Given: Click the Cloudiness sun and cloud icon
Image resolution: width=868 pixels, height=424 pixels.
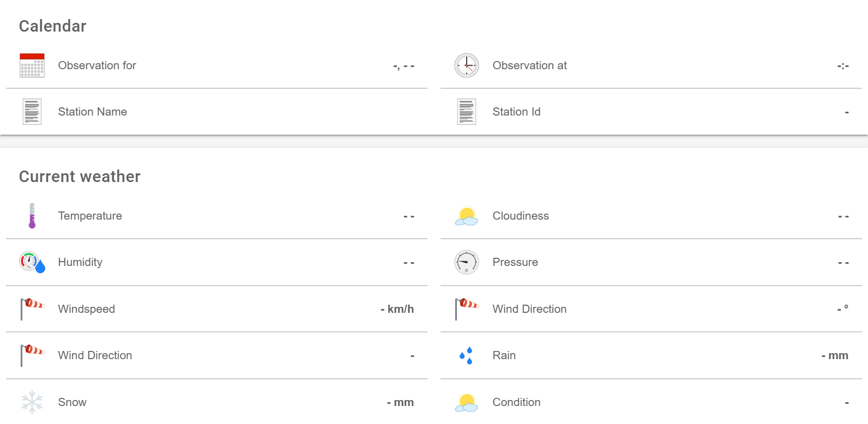Looking at the screenshot, I should tap(467, 216).
